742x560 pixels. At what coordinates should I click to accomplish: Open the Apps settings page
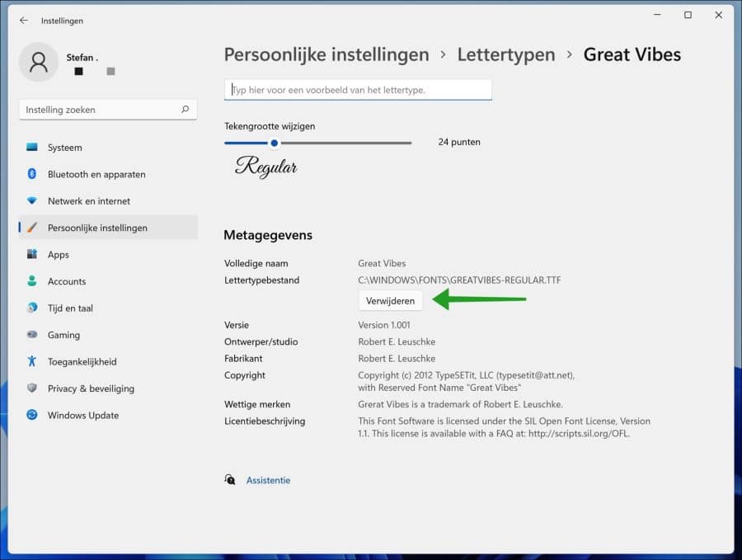[x=108, y=254]
